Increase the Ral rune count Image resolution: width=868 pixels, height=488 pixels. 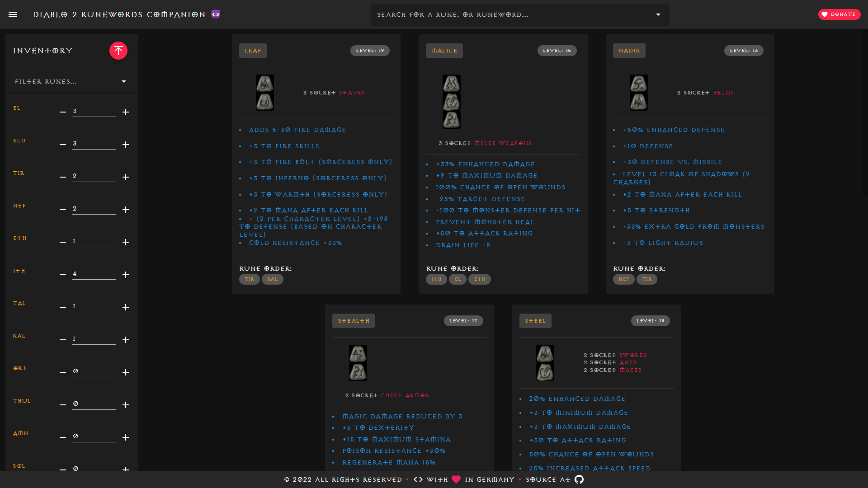point(126,340)
